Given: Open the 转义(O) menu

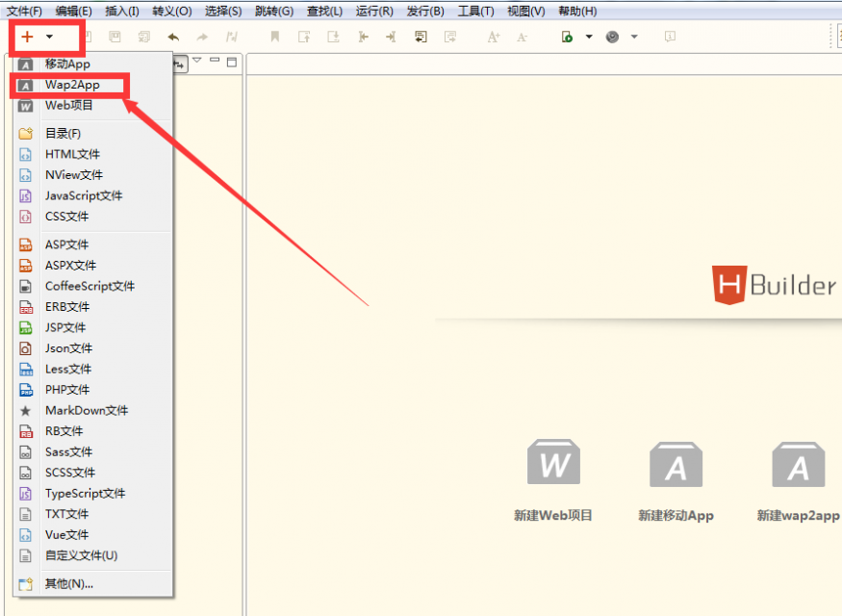Looking at the screenshot, I should click(172, 11).
